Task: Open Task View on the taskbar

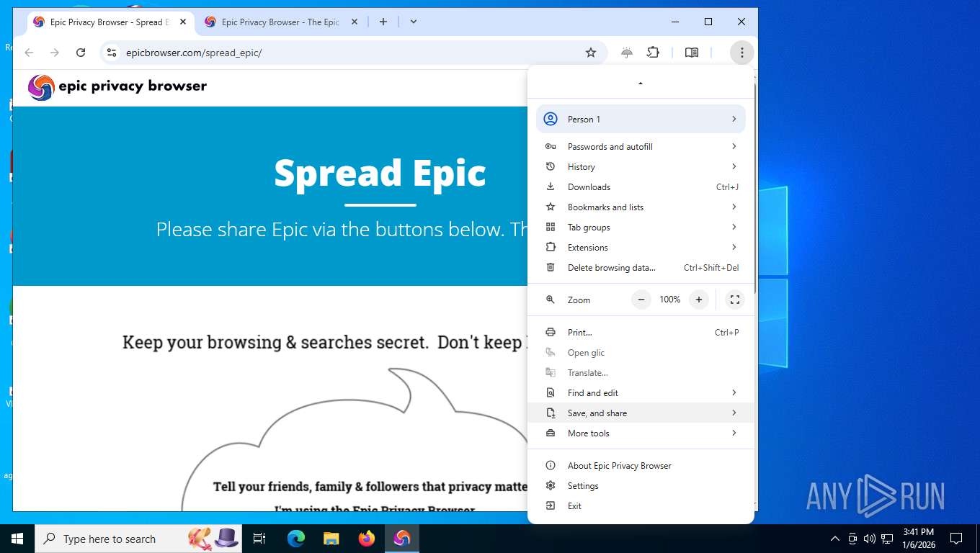Action: pyautogui.click(x=259, y=539)
